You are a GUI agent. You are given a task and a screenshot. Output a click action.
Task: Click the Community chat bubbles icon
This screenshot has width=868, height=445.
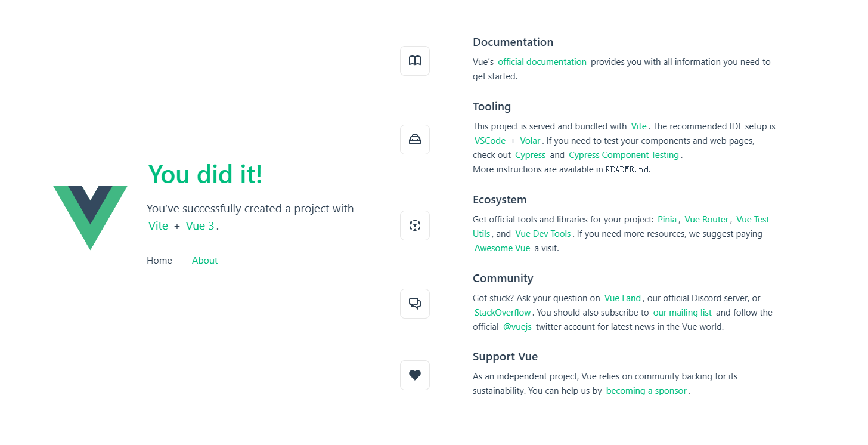pyautogui.click(x=415, y=304)
